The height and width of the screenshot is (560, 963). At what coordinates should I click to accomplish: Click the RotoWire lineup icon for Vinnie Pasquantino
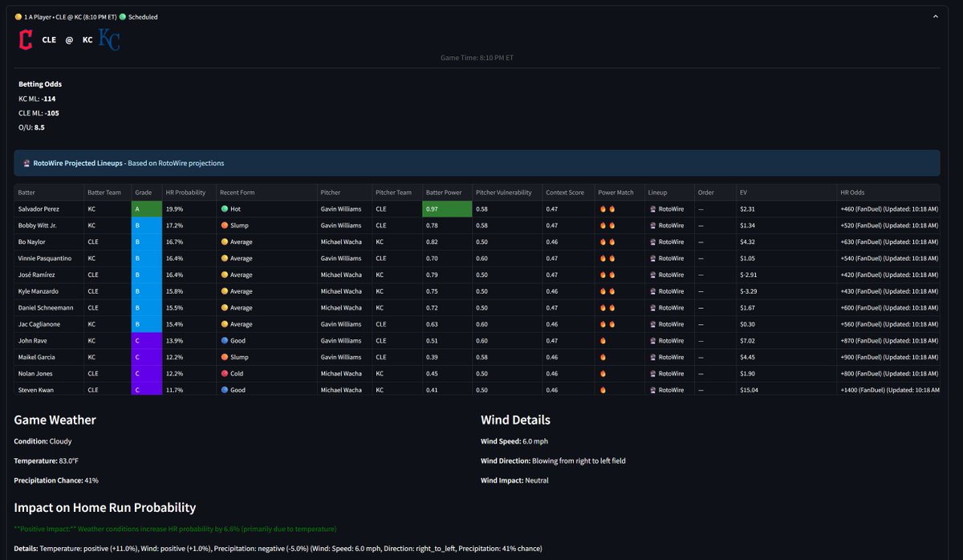(652, 258)
